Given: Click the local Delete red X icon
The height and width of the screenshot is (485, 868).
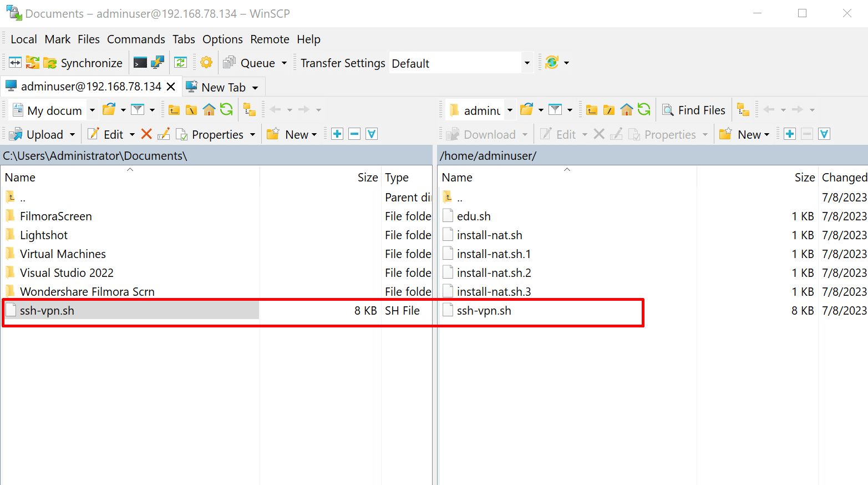Looking at the screenshot, I should 146,134.
